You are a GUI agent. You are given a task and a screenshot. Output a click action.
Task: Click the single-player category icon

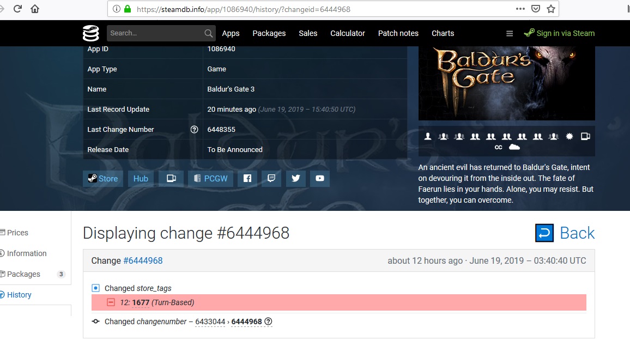pyautogui.click(x=428, y=137)
